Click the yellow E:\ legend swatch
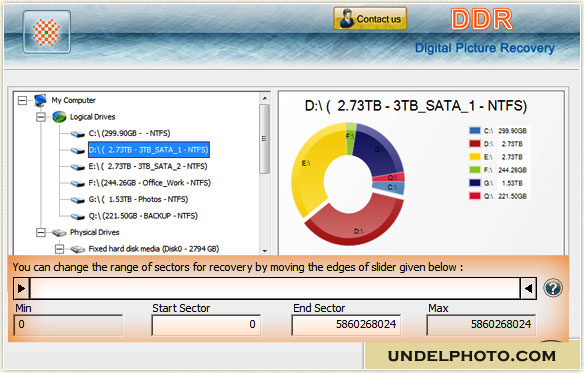Image resolution: width=584 pixels, height=373 pixels. (x=474, y=157)
